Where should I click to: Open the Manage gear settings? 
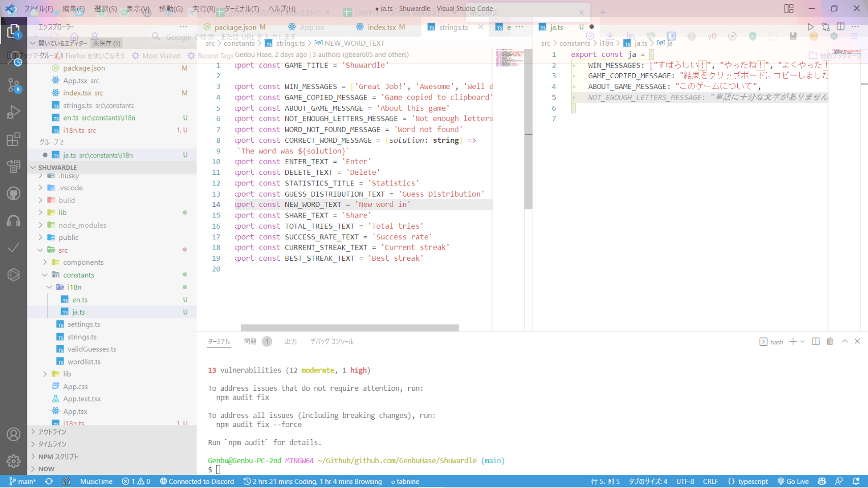[14, 461]
